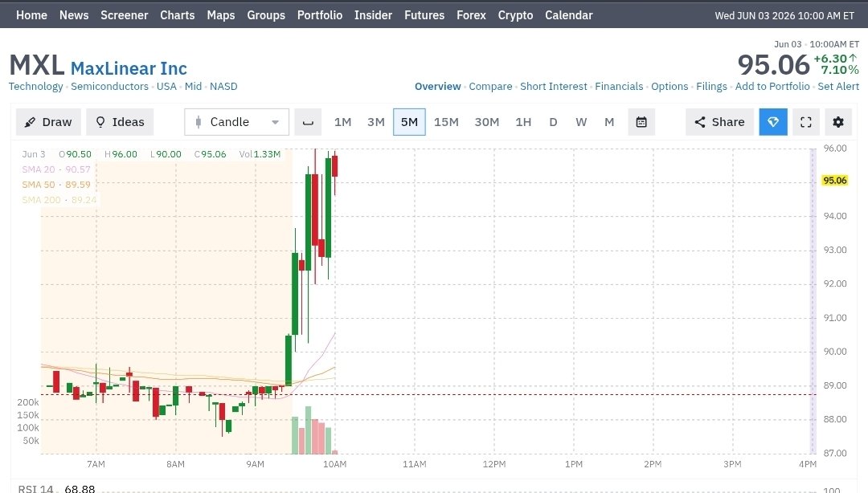The image size is (868, 493).
Task: Click the Technology sector link
Action: click(36, 87)
